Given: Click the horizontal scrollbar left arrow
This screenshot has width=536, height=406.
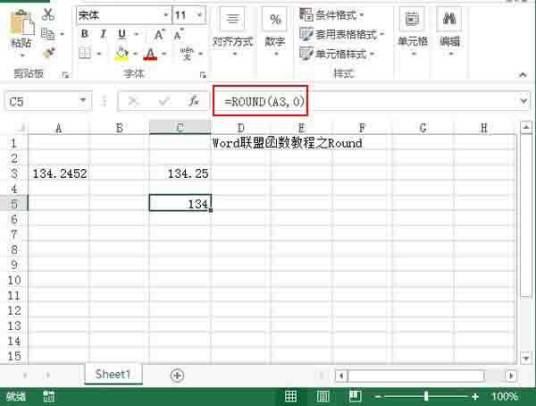Looking at the screenshot, I should tap(341, 376).
